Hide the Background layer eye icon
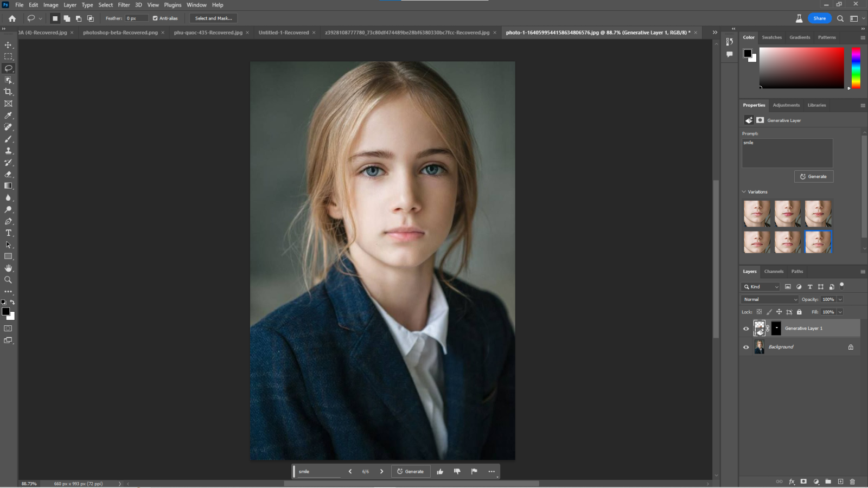Image resolution: width=868 pixels, height=488 pixels. (x=746, y=347)
